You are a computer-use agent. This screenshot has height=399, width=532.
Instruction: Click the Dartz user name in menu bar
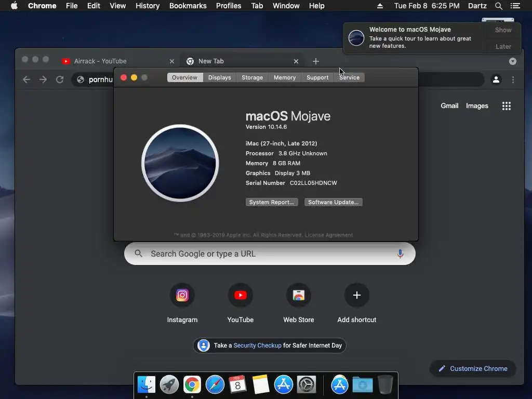[x=477, y=6]
